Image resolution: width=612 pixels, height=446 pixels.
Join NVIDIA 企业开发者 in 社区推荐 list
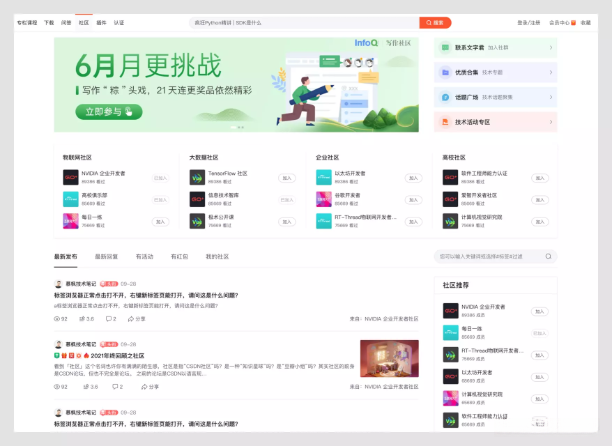click(540, 311)
